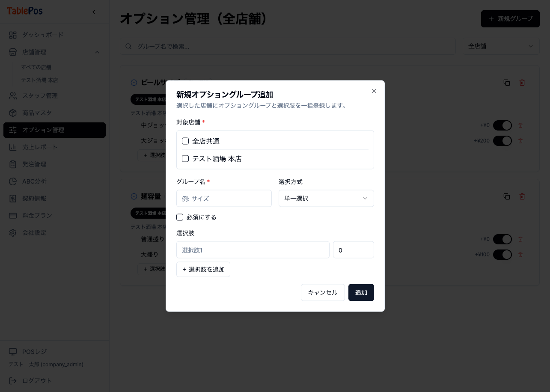Image resolution: width=550 pixels, height=392 pixels.
Task: Click the ダッシュボード grid icon
Action: (x=13, y=35)
